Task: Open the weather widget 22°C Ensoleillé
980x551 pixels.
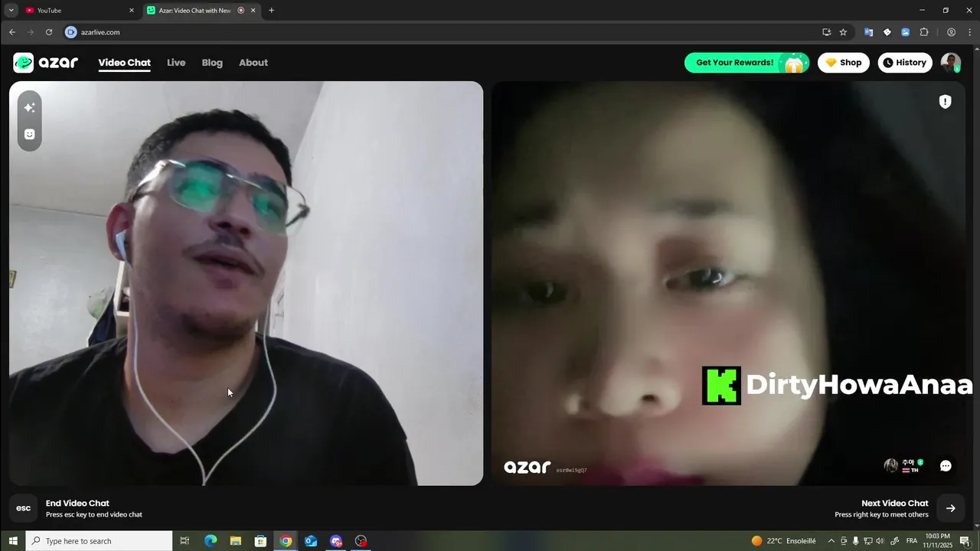Action: tap(783, 541)
